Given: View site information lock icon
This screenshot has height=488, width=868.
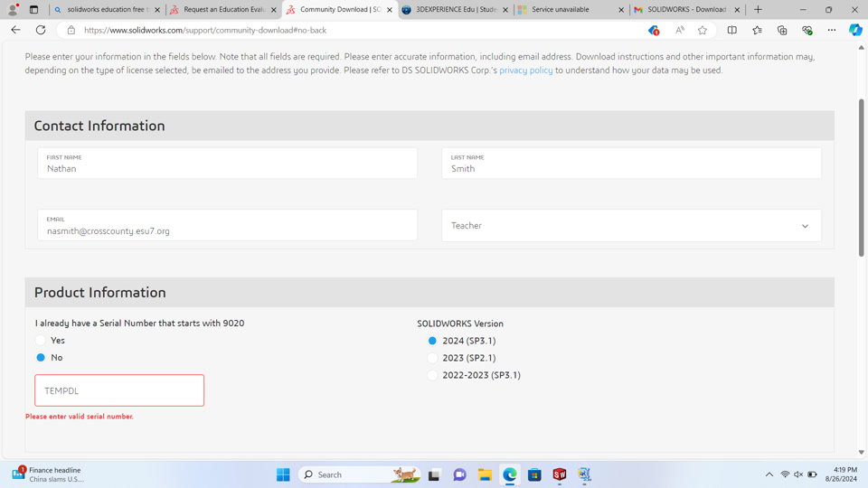Looking at the screenshot, I should (x=71, y=30).
